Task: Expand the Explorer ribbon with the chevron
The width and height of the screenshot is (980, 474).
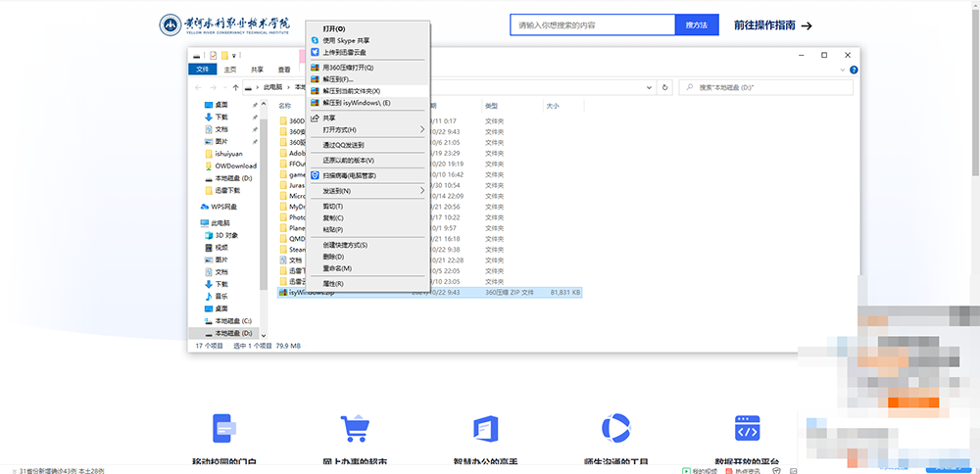Action: click(844, 70)
